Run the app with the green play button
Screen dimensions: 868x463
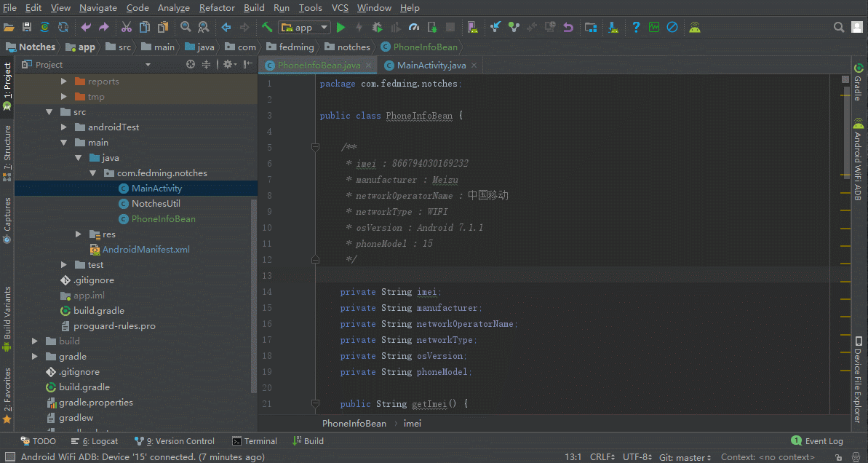341,28
